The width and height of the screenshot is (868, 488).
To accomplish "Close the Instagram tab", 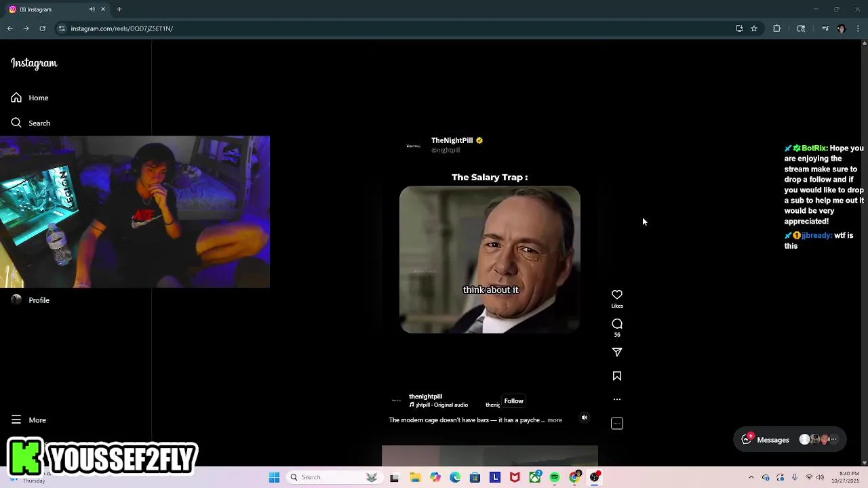I will pos(103,9).
